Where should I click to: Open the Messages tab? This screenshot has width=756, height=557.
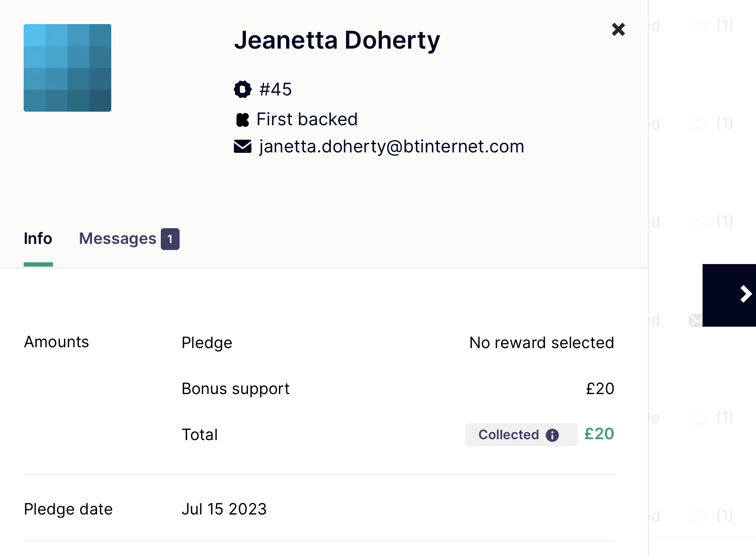(117, 239)
